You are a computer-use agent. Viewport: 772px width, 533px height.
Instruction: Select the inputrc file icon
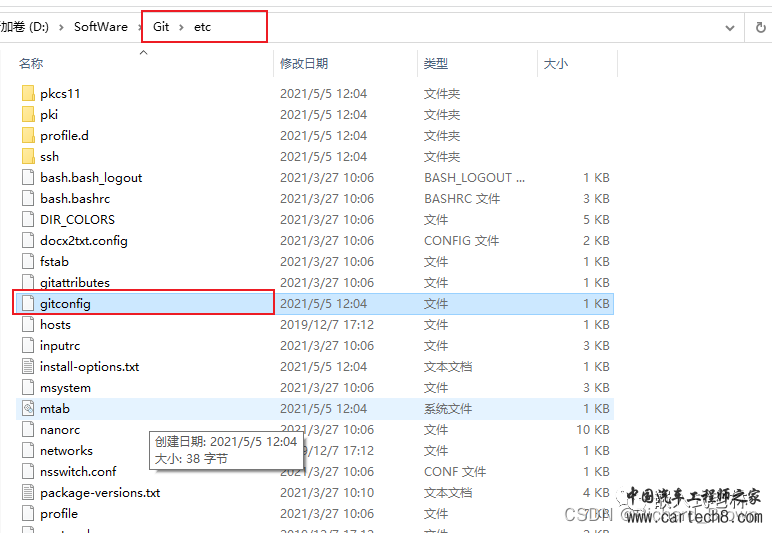coord(28,345)
